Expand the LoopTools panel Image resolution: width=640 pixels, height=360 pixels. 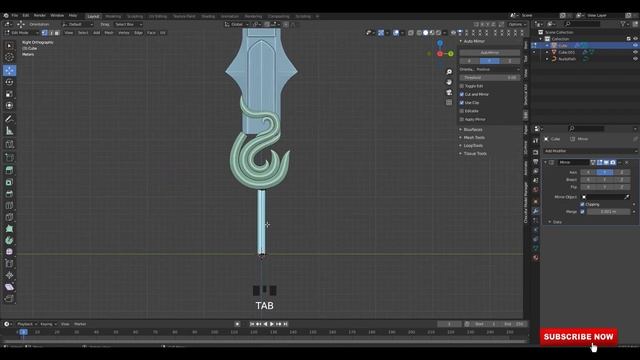click(x=472, y=146)
